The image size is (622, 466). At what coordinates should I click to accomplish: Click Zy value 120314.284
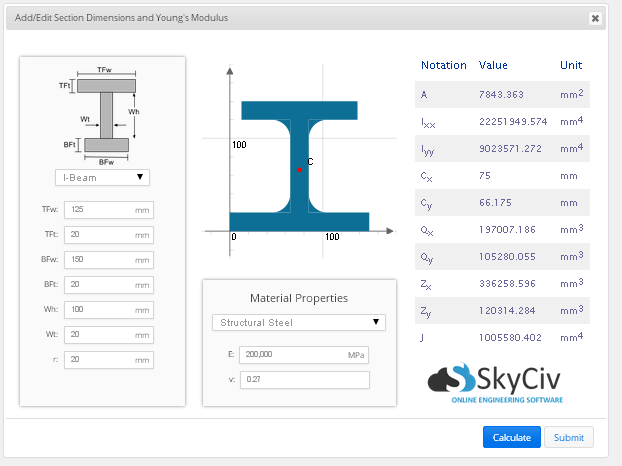pyautogui.click(x=507, y=311)
